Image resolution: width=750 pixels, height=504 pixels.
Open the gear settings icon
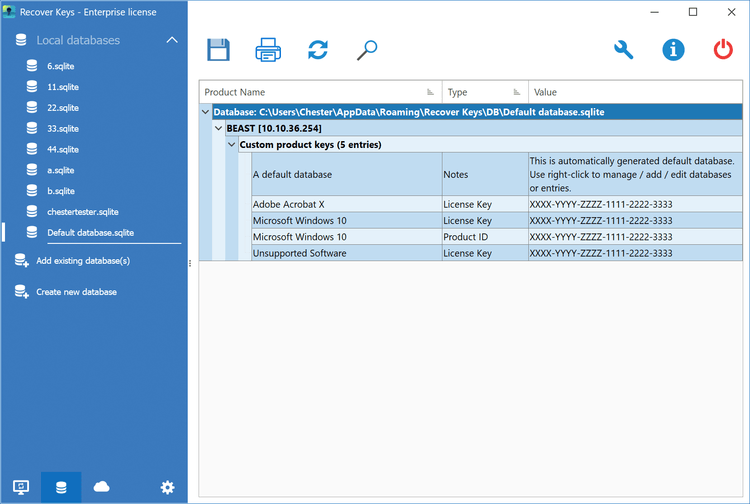coord(167,487)
